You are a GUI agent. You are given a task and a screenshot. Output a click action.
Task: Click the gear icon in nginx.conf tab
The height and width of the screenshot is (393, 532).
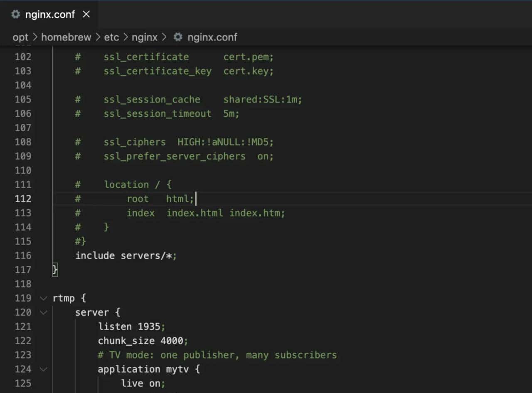click(x=16, y=15)
